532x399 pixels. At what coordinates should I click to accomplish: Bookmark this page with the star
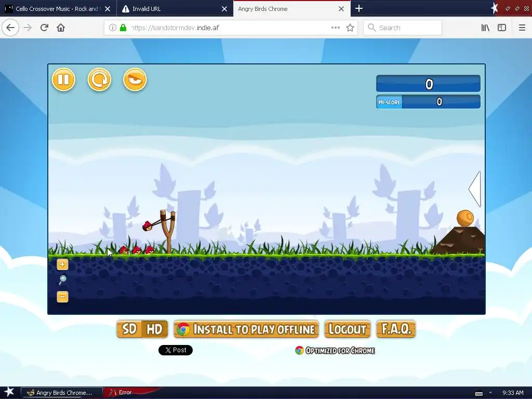[x=350, y=28]
